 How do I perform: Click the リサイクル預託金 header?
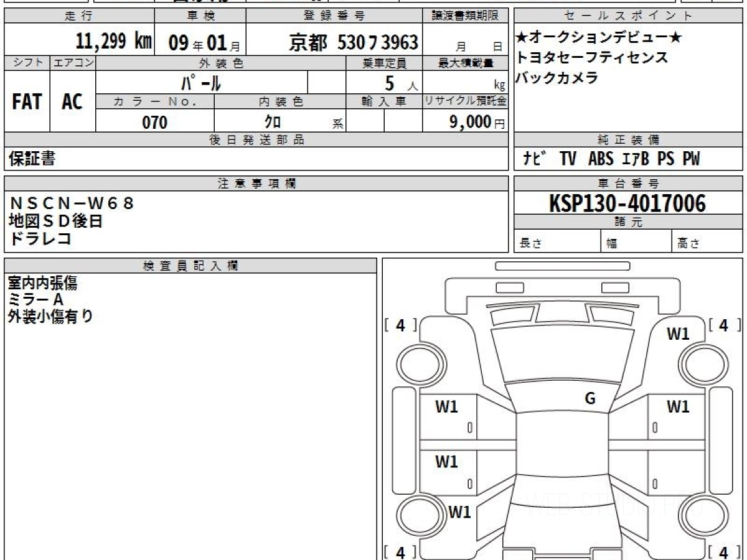[466, 101]
